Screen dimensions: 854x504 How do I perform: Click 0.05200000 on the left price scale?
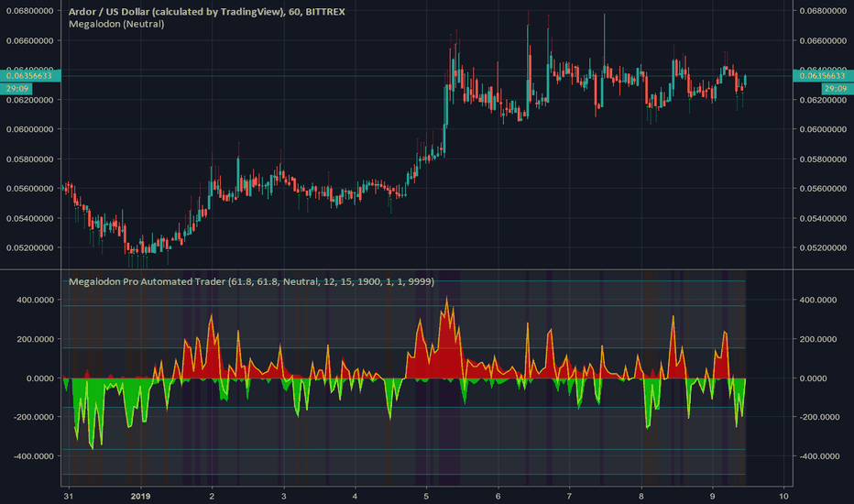click(29, 248)
